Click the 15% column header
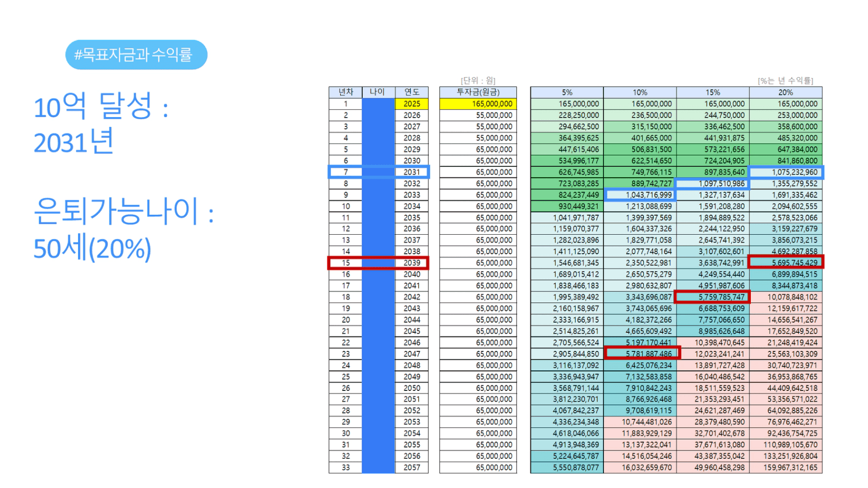 pyautogui.click(x=713, y=92)
